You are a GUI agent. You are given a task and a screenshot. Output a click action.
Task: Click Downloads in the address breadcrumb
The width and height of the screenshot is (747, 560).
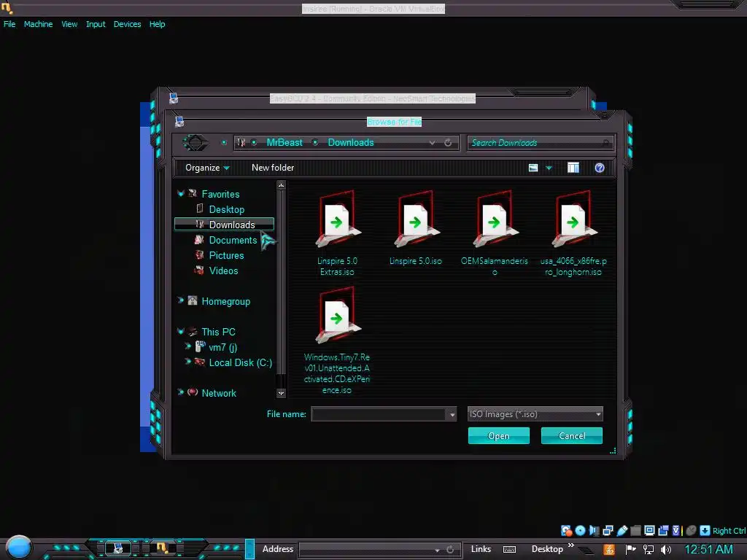click(351, 142)
